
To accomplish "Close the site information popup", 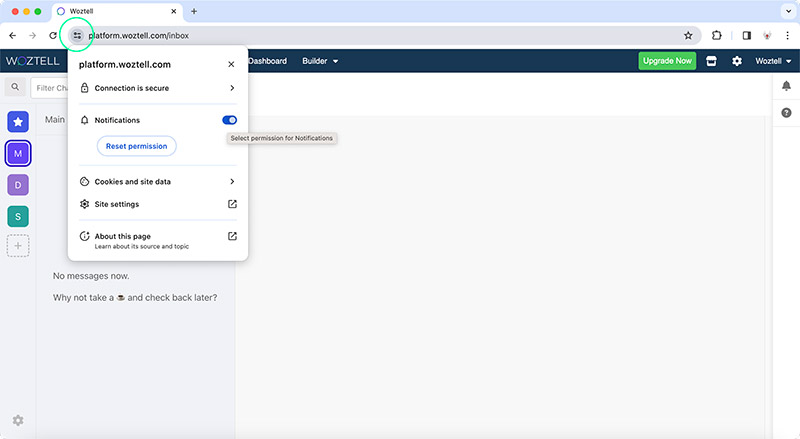I will 231,64.
